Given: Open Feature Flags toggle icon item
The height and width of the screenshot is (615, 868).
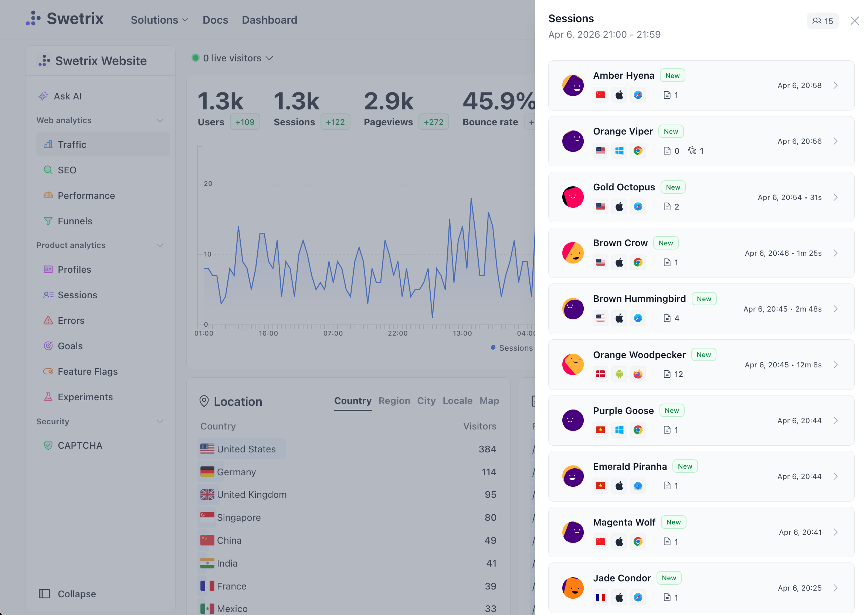Looking at the screenshot, I should [48, 371].
